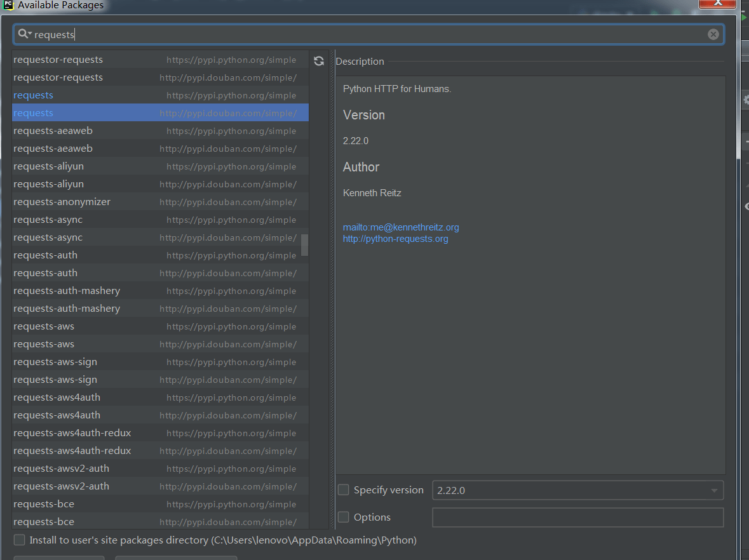Select requestor-requests from pypi.douban.com
Screen dimensions: 749x560
click(x=161, y=77)
